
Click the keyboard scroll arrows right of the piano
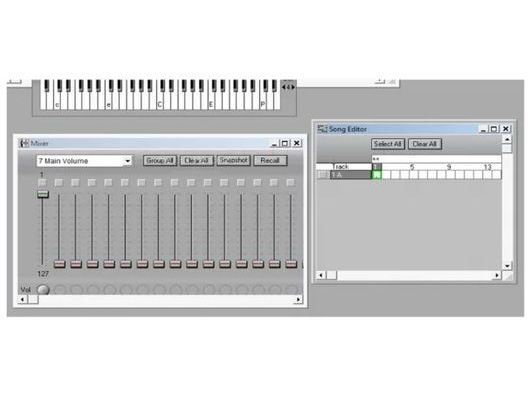[x=288, y=87]
